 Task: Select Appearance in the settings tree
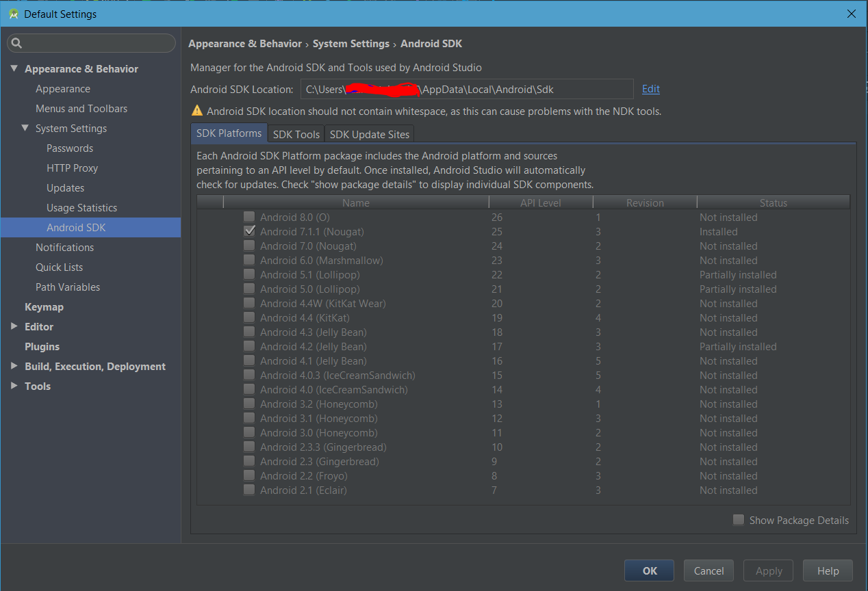(x=63, y=89)
